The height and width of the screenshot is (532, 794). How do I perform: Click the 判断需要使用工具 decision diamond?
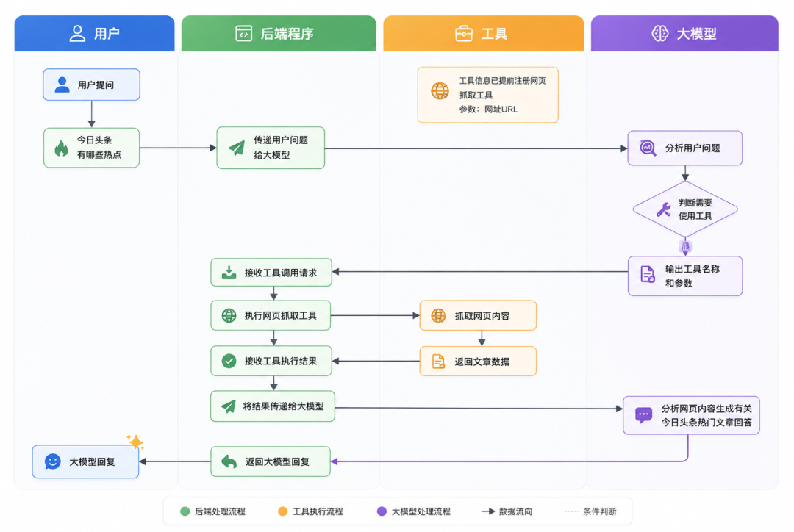(684, 209)
